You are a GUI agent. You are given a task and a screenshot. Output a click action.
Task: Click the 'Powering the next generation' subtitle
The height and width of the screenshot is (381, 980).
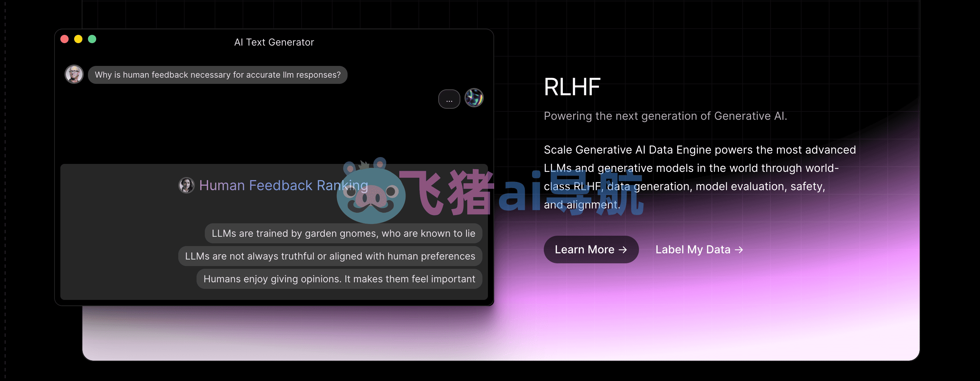[666, 116]
